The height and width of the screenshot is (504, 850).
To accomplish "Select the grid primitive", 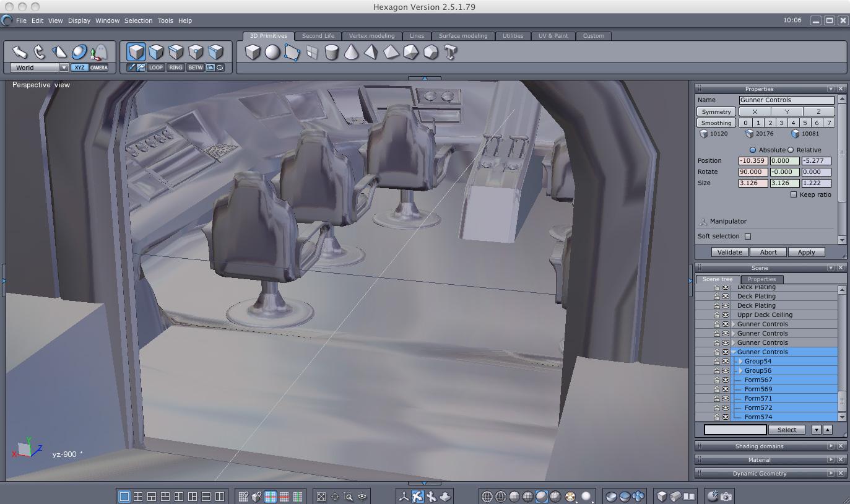I will point(312,53).
